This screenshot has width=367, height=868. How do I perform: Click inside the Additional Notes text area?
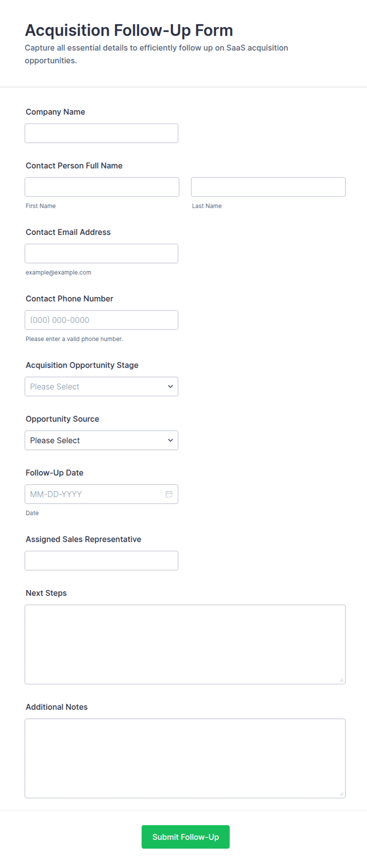click(185, 758)
